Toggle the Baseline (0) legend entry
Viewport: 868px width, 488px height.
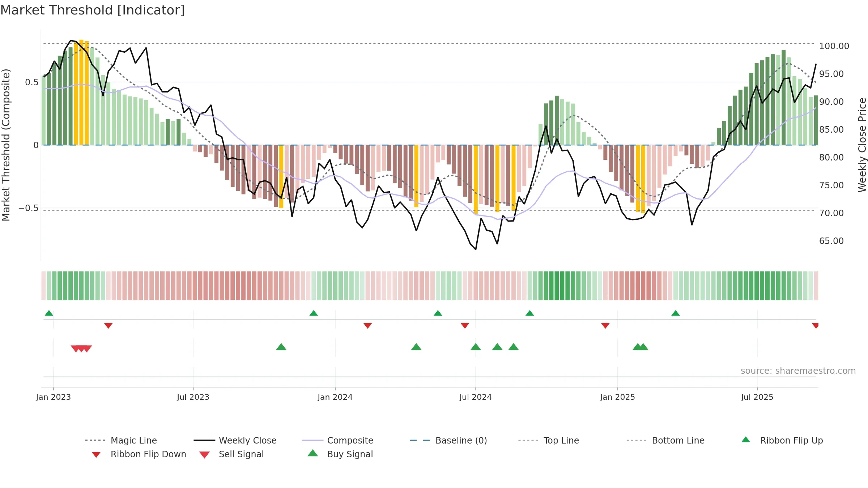448,440
